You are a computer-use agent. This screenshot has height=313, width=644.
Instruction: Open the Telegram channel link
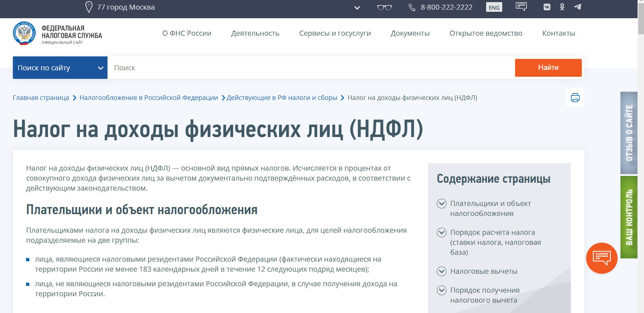[x=577, y=7]
